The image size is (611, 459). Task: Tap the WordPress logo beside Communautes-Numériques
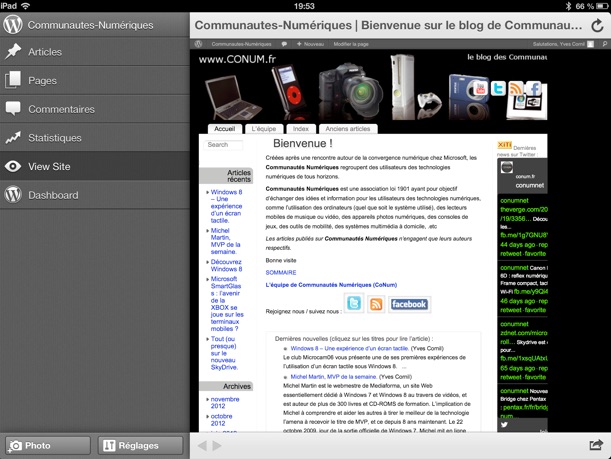[13, 25]
